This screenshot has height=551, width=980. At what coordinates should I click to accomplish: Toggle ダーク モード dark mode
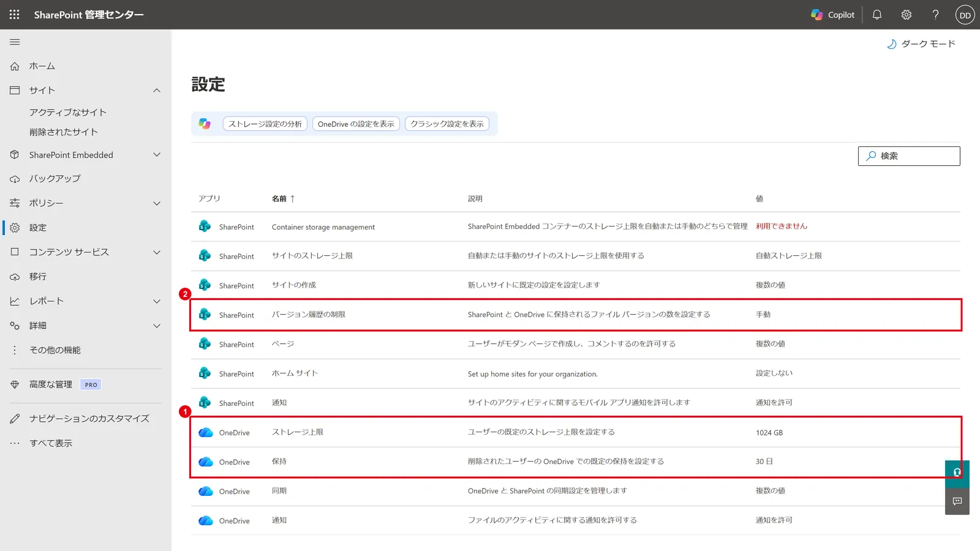point(921,44)
